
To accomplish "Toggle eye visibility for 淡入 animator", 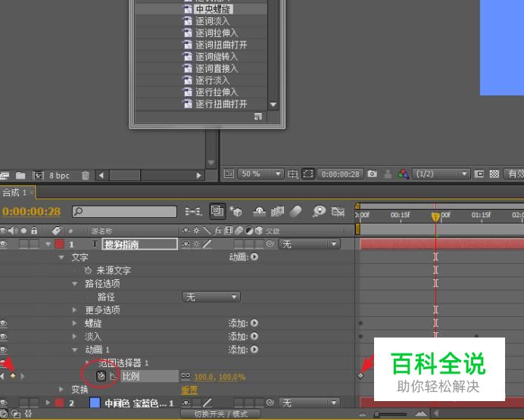I will pyautogui.click(x=4, y=337).
